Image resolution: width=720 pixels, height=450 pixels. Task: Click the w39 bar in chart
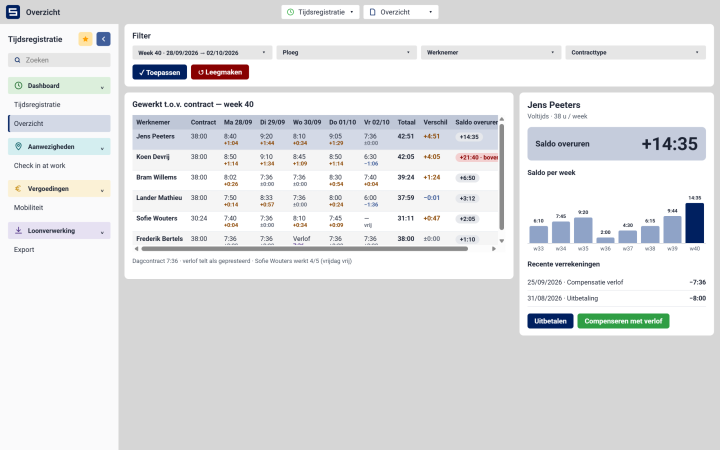click(x=672, y=230)
